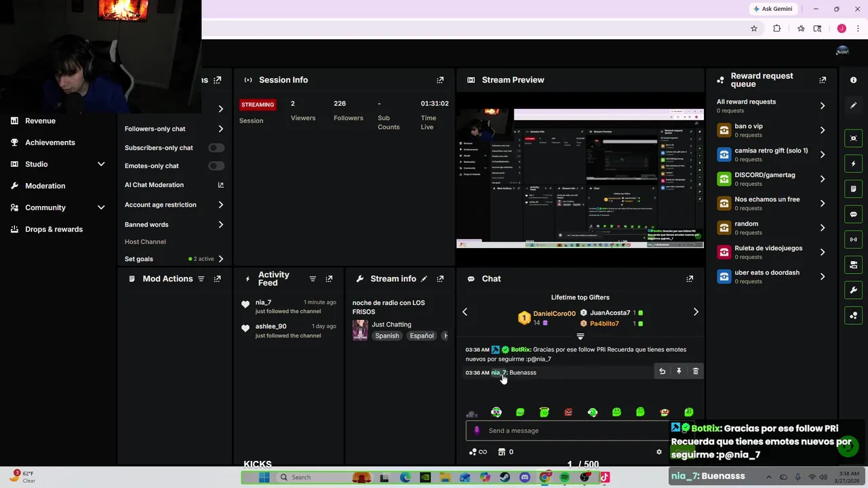Open Revenue in the sidebar
The width and height of the screenshot is (868, 488).
40,121
